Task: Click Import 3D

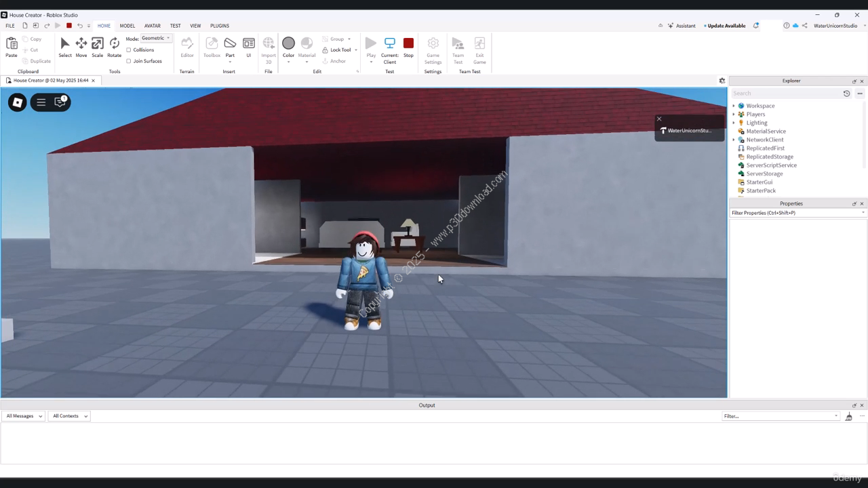Action: pyautogui.click(x=269, y=43)
